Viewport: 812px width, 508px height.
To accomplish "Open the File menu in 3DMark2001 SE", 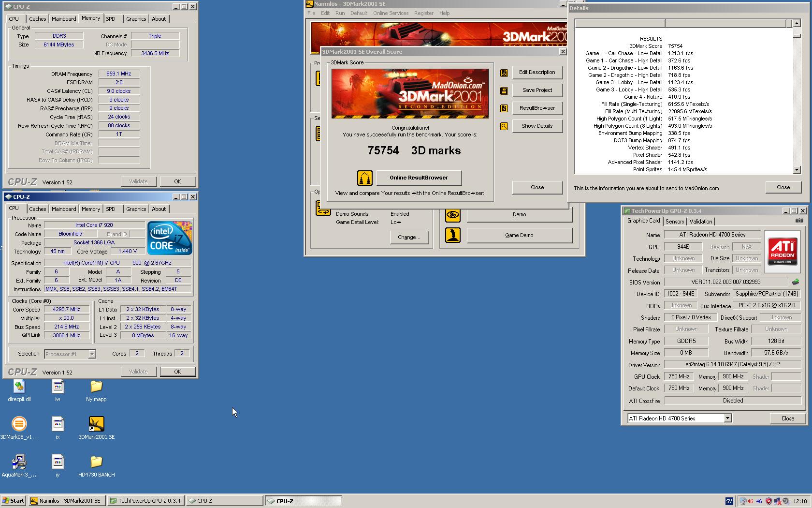I will (x=311, y=14).
